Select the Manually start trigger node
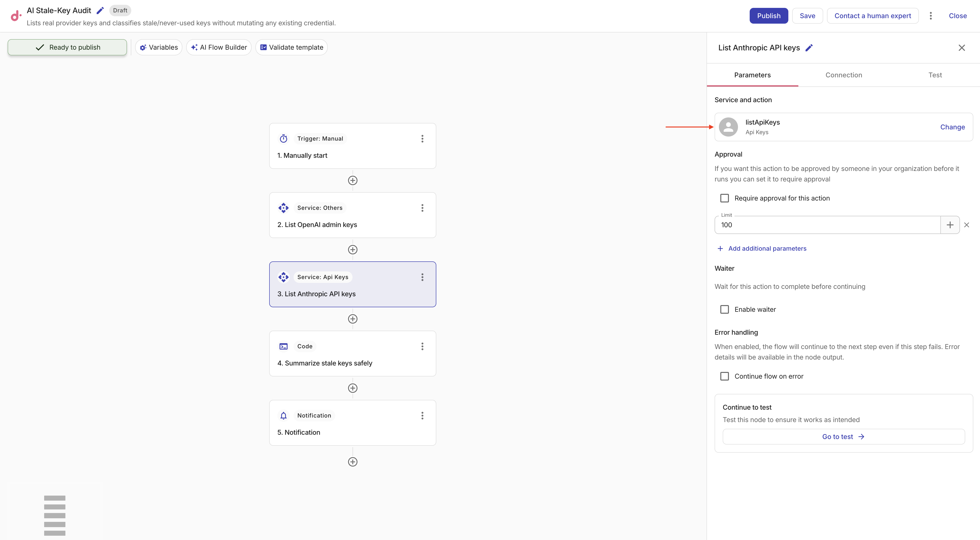 click(x=353, y=146)
